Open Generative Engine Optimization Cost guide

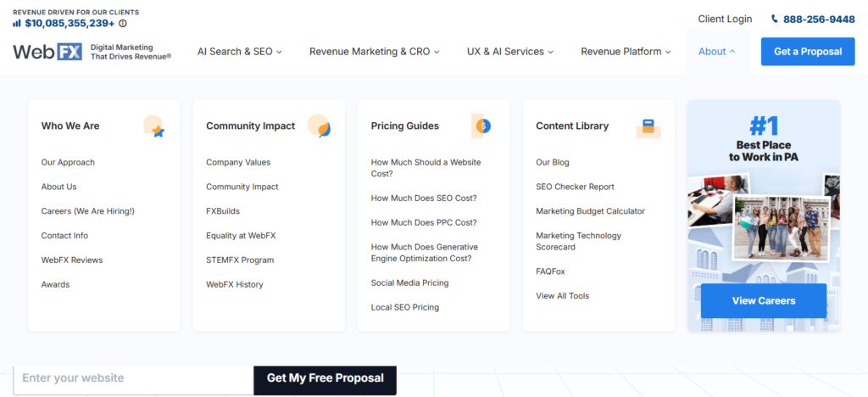point(424,253)
